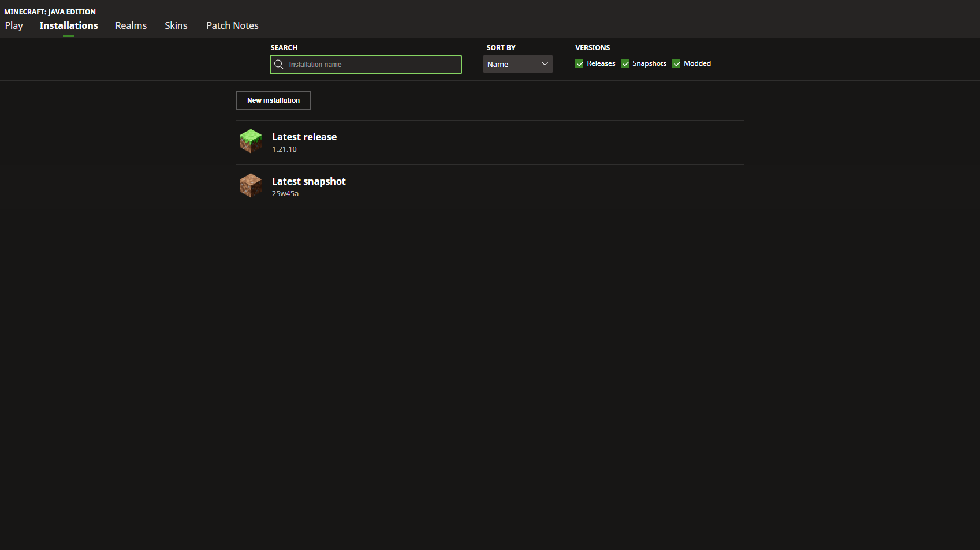The height and width of the screenshot is (550, 980).
Task: Click the 1.21.10 version text
Action: click(x=284, y=149)
